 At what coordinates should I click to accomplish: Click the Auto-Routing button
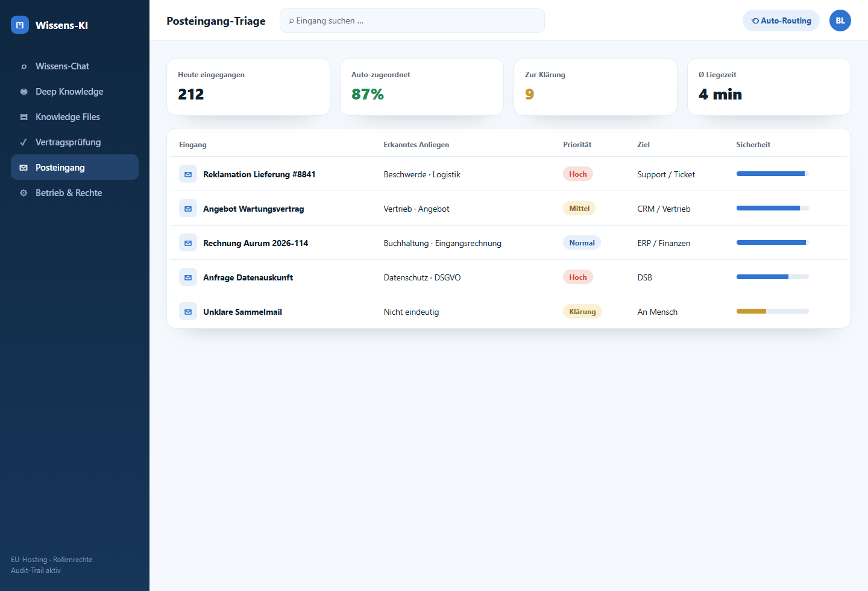781,21
